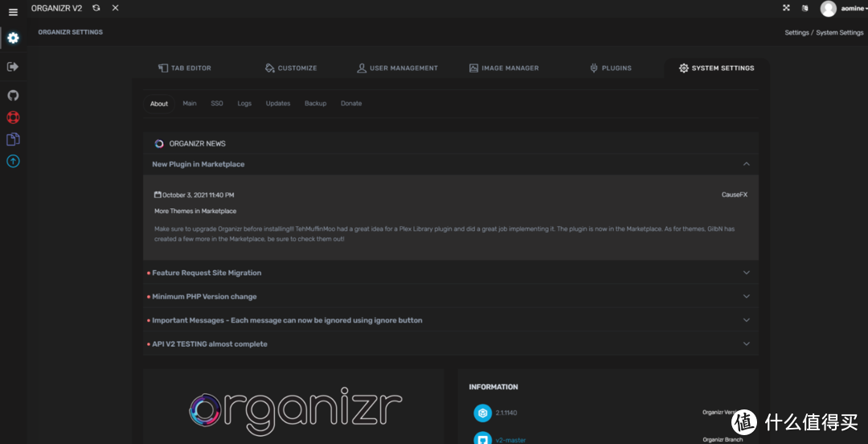Click the reload icon beside Organizr V2

pyautogui.click(x=96, y=8)
